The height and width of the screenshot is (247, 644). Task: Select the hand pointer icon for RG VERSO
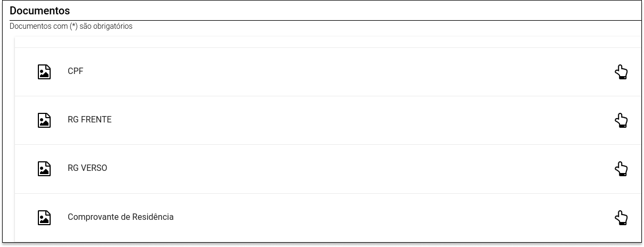621,169
